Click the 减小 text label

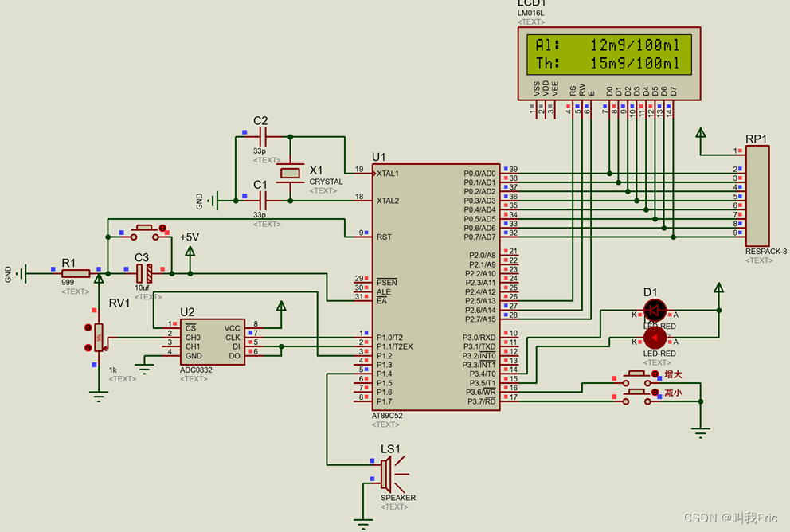[673, 393]
